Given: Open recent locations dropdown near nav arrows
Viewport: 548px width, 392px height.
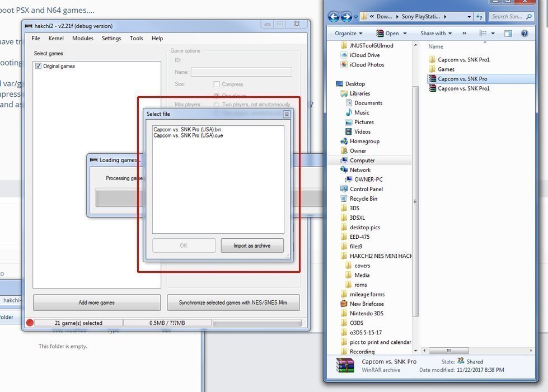Looking at the screenshot, I should coord(355,17).
